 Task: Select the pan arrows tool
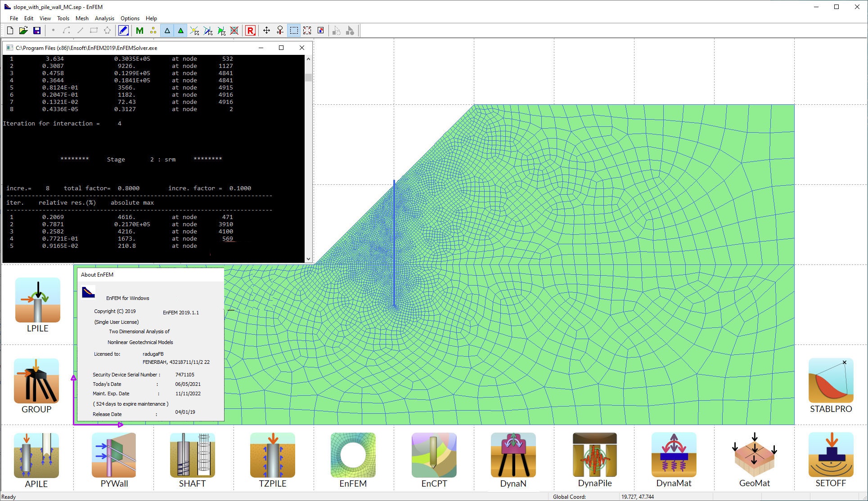(266, 31)
